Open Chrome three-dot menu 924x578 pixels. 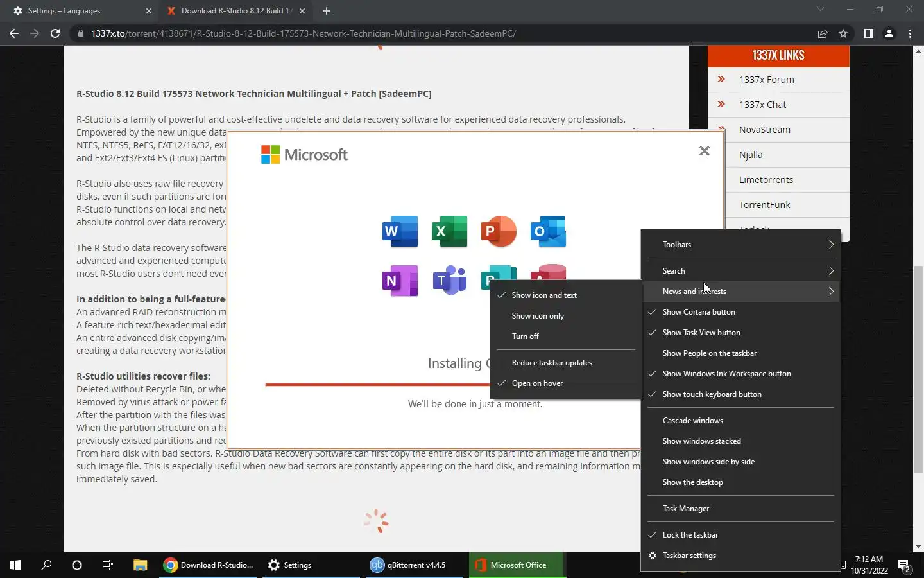point(910,33)
